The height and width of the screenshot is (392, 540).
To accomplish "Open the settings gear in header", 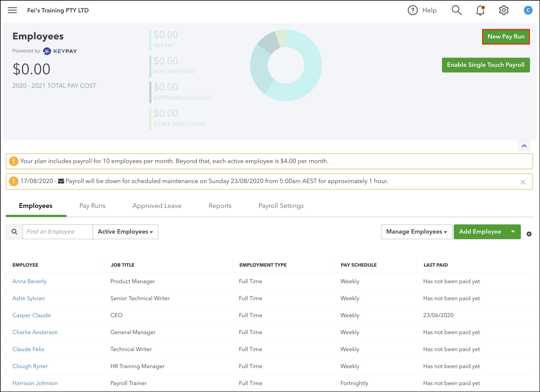I will [504, 10].
